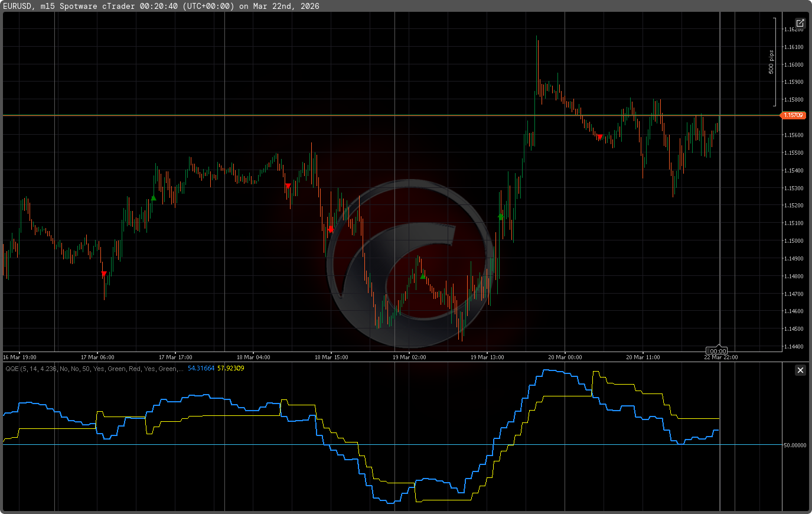812x514 pixels.
Task: Select the green buy arrow before 17 Mar 17:00
Action: tap(154, 198)
